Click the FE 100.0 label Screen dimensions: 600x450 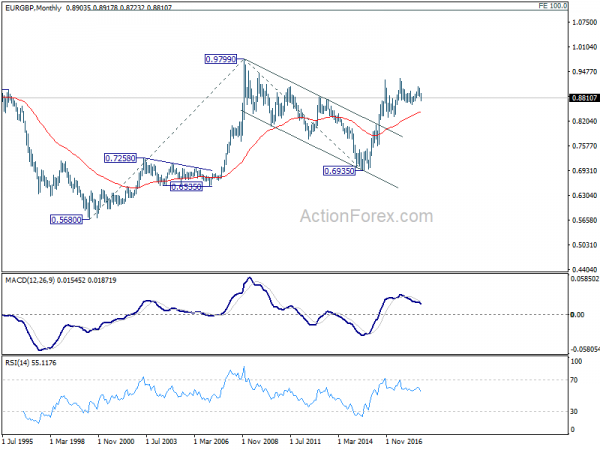click(x=553, y=6)
